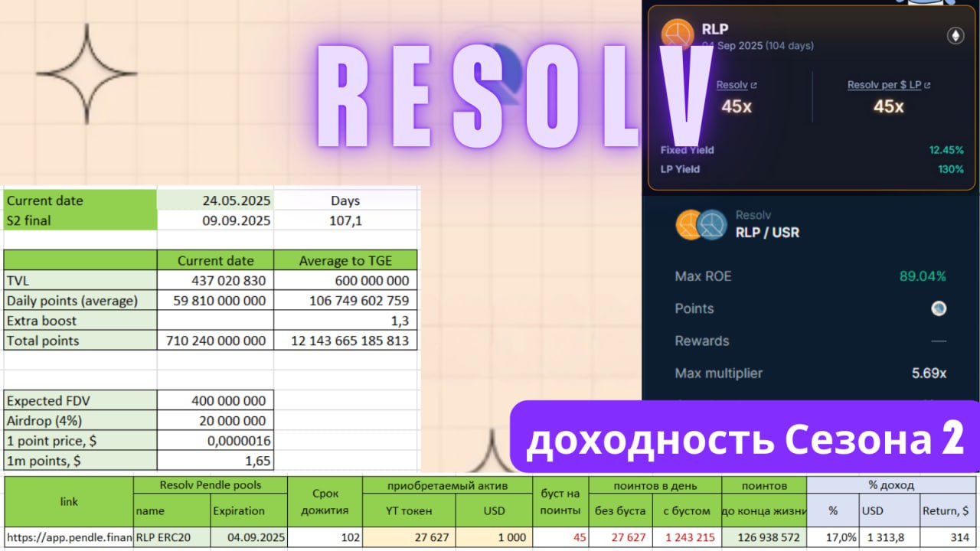Select the Max multiplier value '5.69x'
Viewport: 980px width, 551px height.
click(x=929, y=373)
